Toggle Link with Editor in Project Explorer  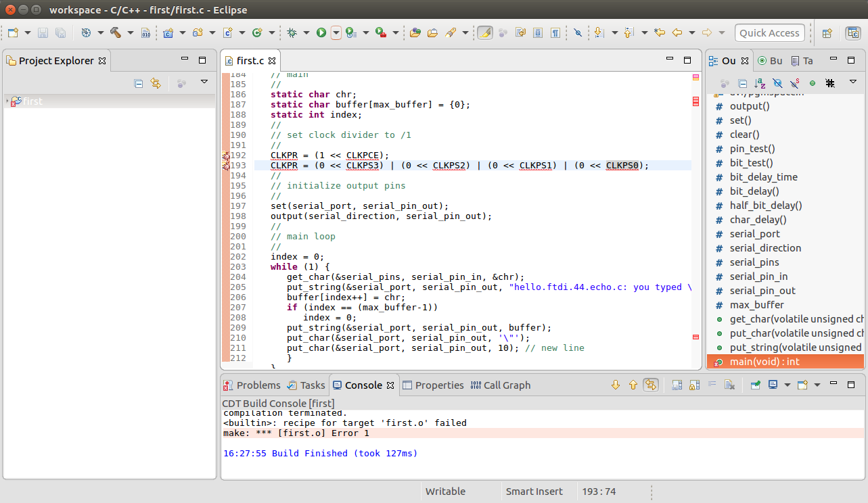[x=156, y=83]
